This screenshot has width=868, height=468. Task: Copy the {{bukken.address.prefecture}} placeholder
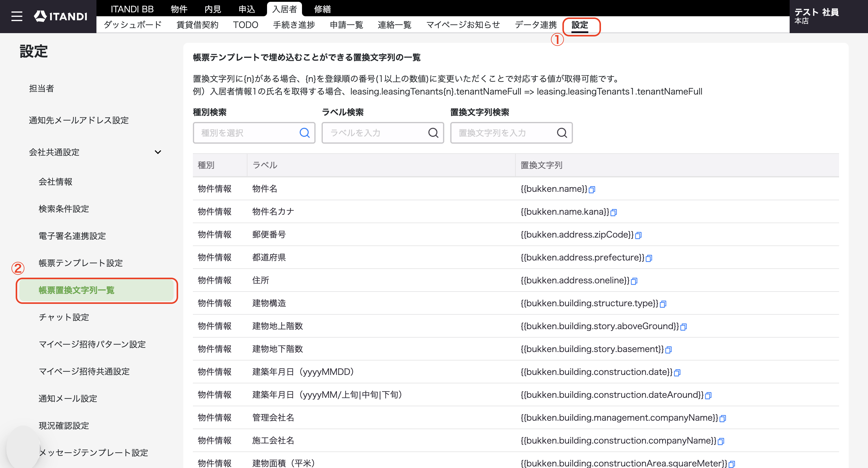point(649,258)
